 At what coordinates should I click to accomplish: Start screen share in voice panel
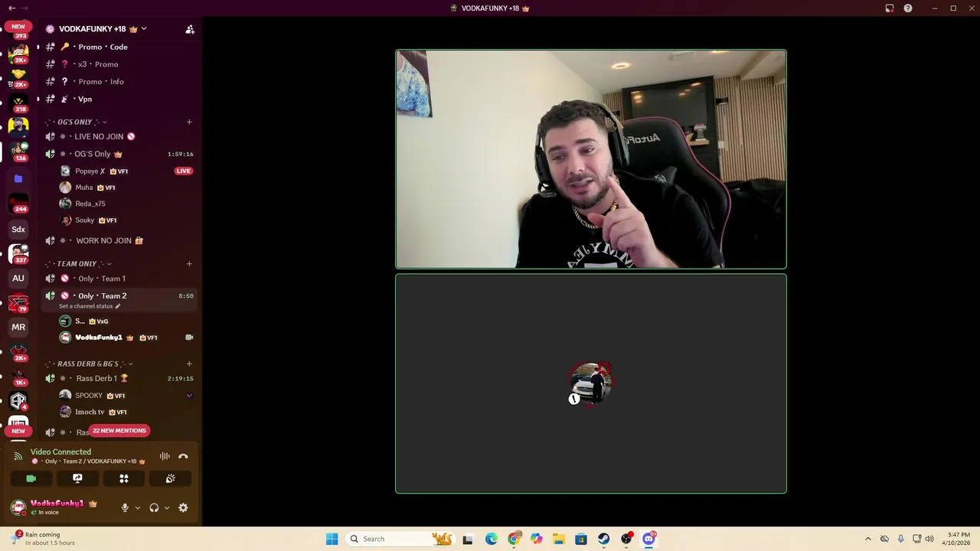tap(77, 478)
